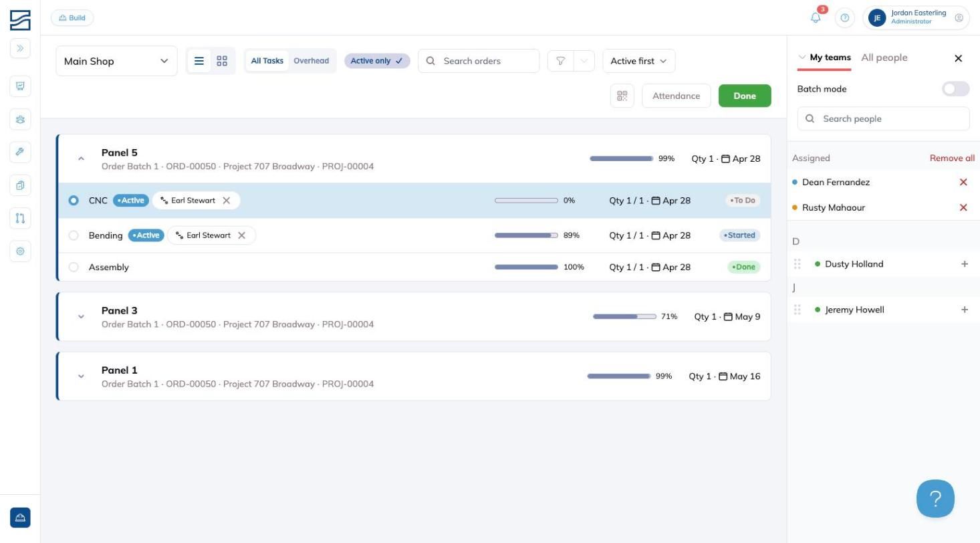Open the Main Shop dropdown

(x=116, y=61)
